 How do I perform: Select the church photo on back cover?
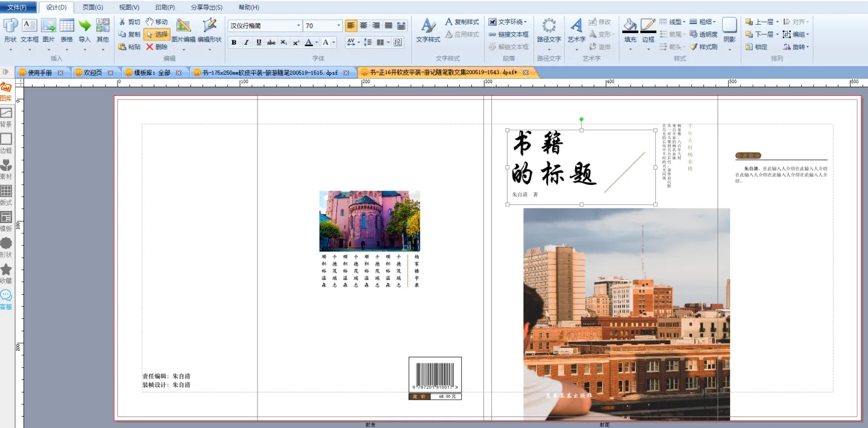[370, 221]
